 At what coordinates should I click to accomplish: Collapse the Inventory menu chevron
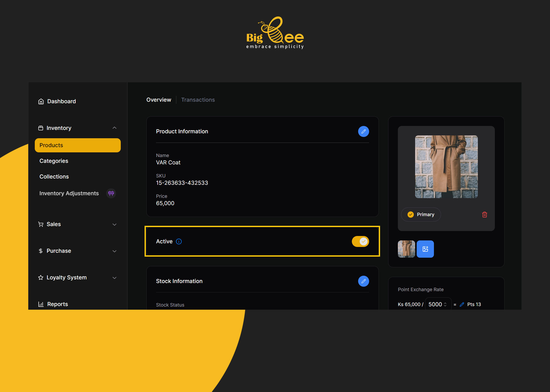[114, 128]
